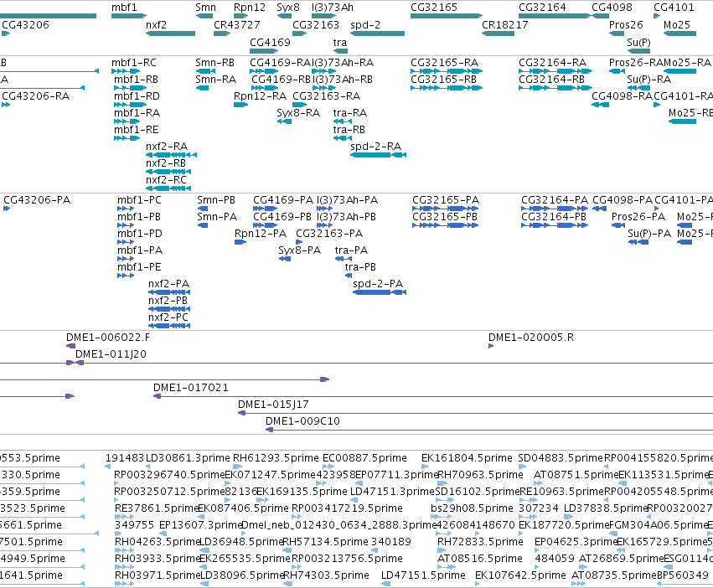Click the nxf2-RC transcript label
The height and width of the screenshot is (588, 713).
coord(166,180)
